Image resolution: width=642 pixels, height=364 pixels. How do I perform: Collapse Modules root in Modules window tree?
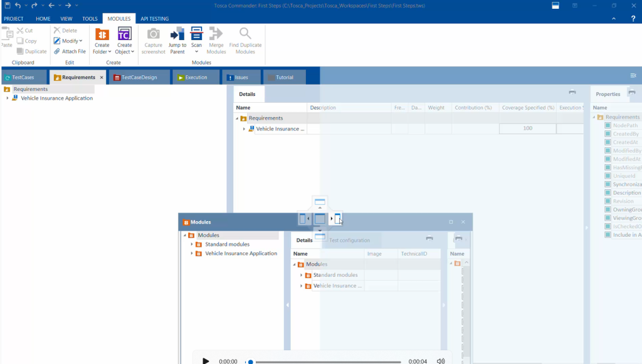[185, 235]
